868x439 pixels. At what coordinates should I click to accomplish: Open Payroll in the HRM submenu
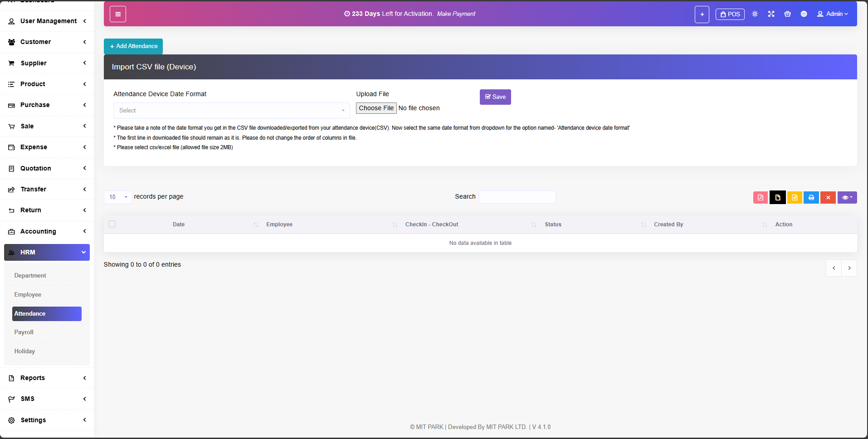point(24,332)
